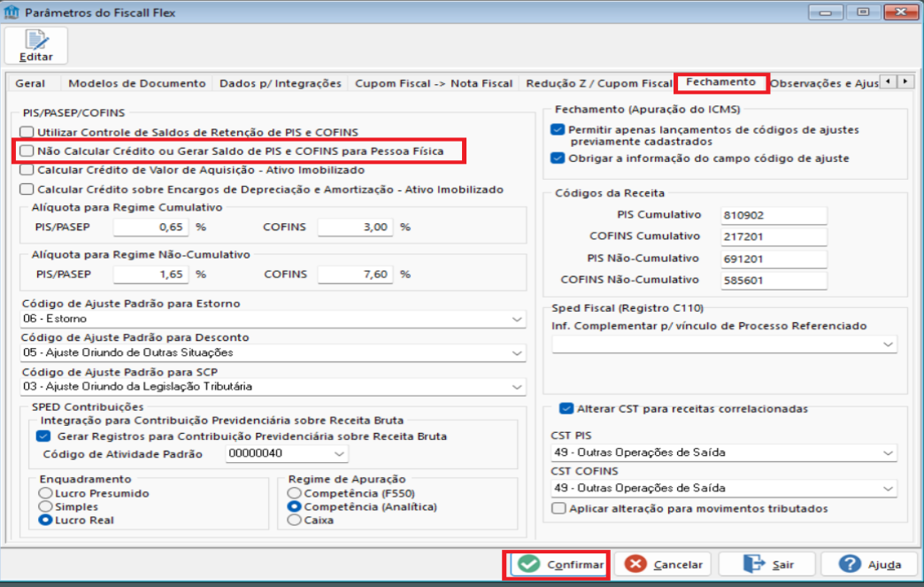Click the Sair button
The width and height of the screenshot is (924, 587).
pyautogui.click(x=767, y=564)
